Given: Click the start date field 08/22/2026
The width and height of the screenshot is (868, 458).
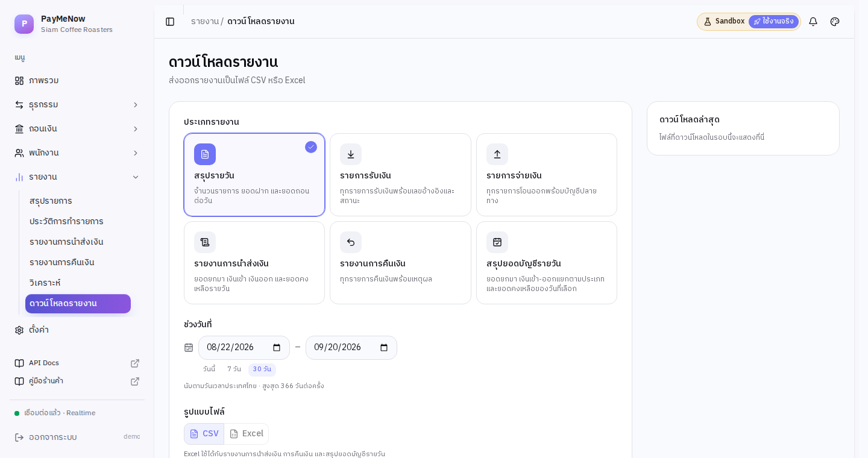Looking at the screenshot, I should 244,348.
